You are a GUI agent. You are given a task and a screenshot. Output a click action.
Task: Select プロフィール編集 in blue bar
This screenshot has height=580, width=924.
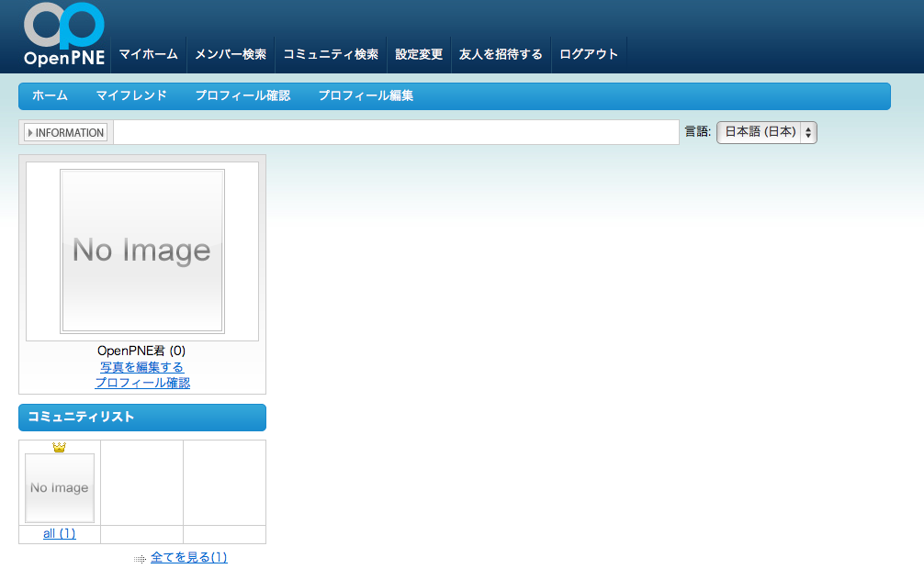[x=366, y=95]
